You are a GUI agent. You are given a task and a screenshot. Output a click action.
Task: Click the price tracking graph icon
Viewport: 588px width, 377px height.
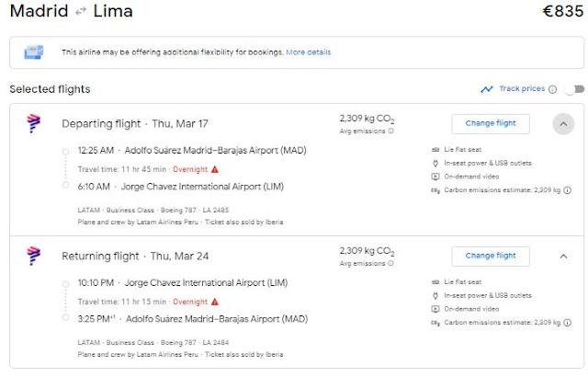click(487, 89)
